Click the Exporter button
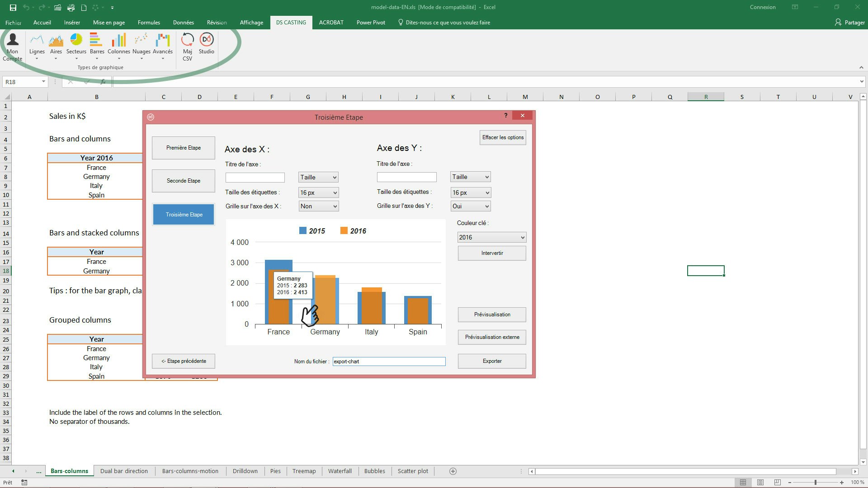Screen dimensions: 868x488 tap(492, 361)
